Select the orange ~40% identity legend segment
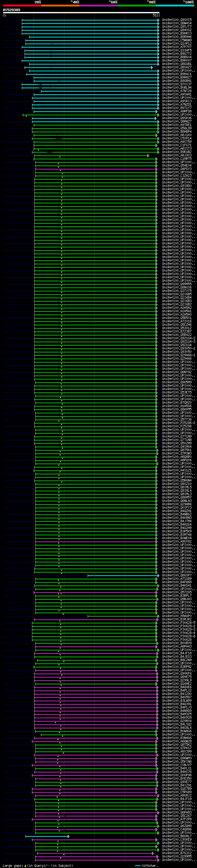The width and height of the screenshot is (197, 868). pos(60,6)
